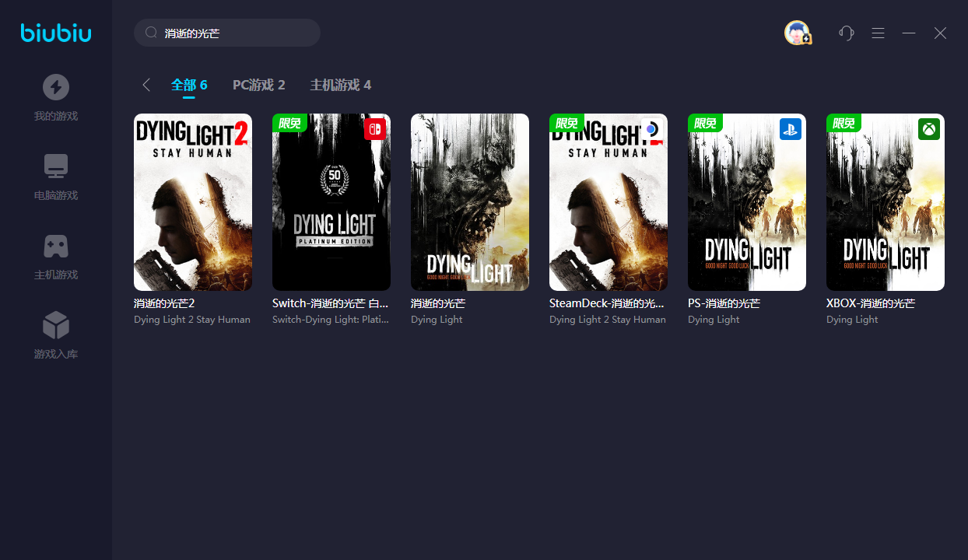Open 游戏入库 cube icon in sidebar

click(56, 325)
